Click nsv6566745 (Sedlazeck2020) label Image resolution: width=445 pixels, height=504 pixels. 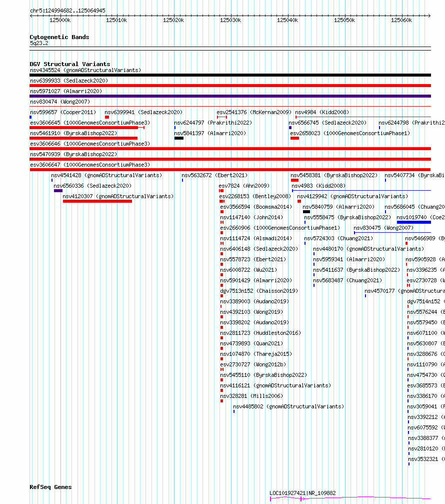327,123
